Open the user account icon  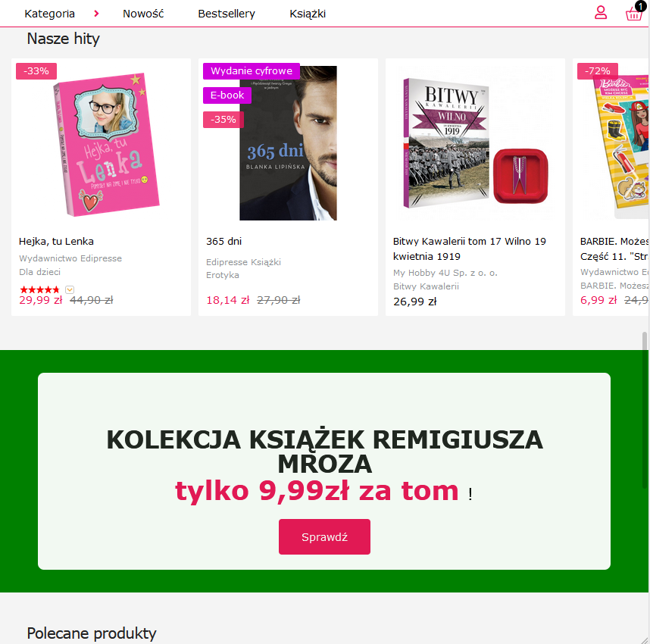[x=601, y=13]
